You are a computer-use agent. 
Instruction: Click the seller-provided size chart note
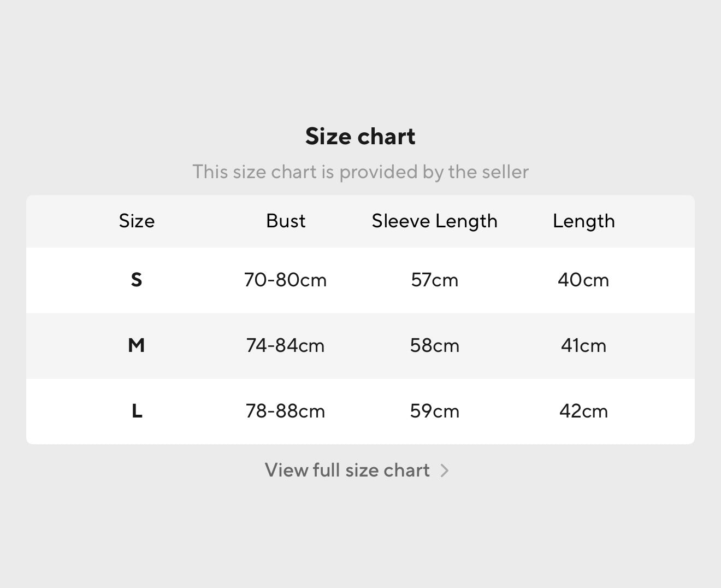coord(361,172)
